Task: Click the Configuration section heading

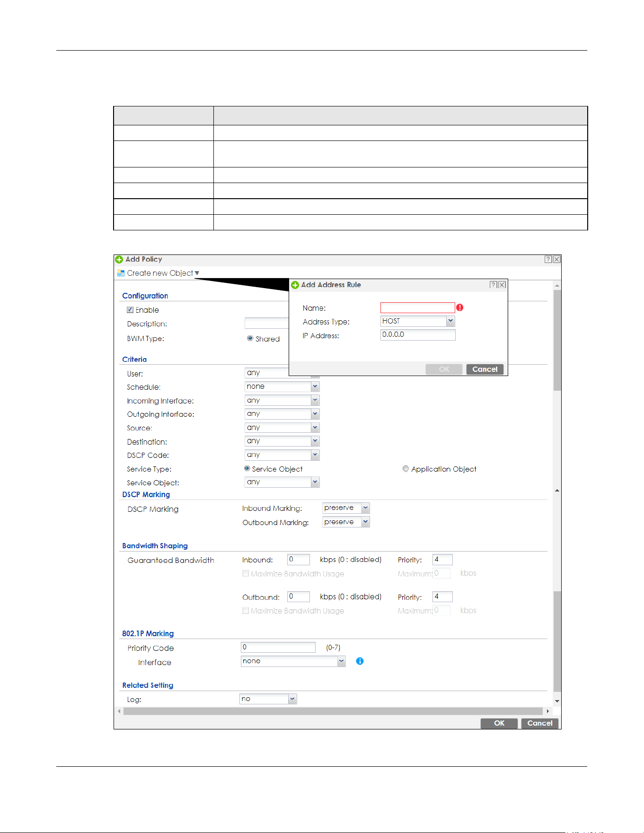Action: [x=145, y=296]
